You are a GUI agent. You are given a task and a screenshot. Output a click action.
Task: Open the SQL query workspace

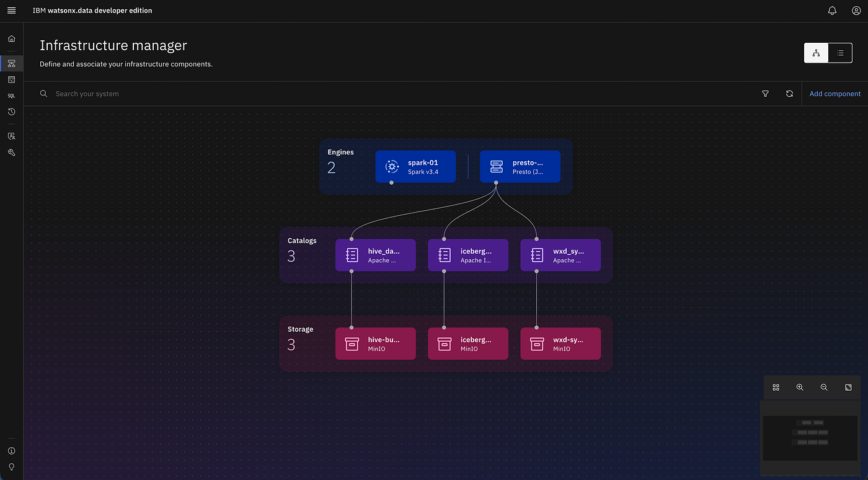(11, 96)
